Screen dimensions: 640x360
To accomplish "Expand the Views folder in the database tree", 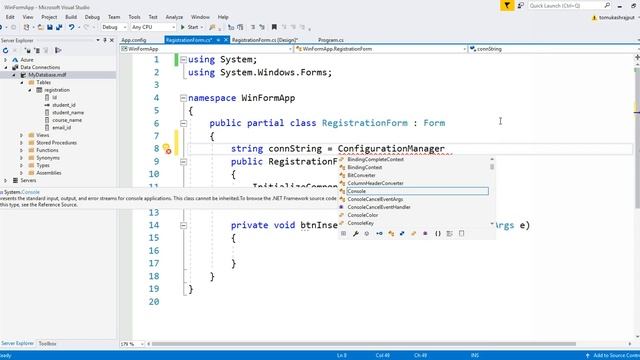I will 21,135.
